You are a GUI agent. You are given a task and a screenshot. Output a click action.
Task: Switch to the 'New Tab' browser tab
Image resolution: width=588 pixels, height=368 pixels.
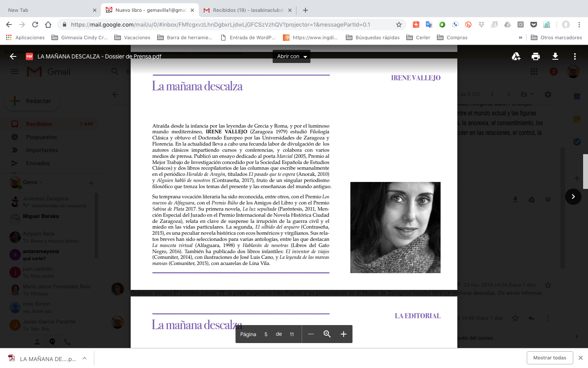[49, 10]
